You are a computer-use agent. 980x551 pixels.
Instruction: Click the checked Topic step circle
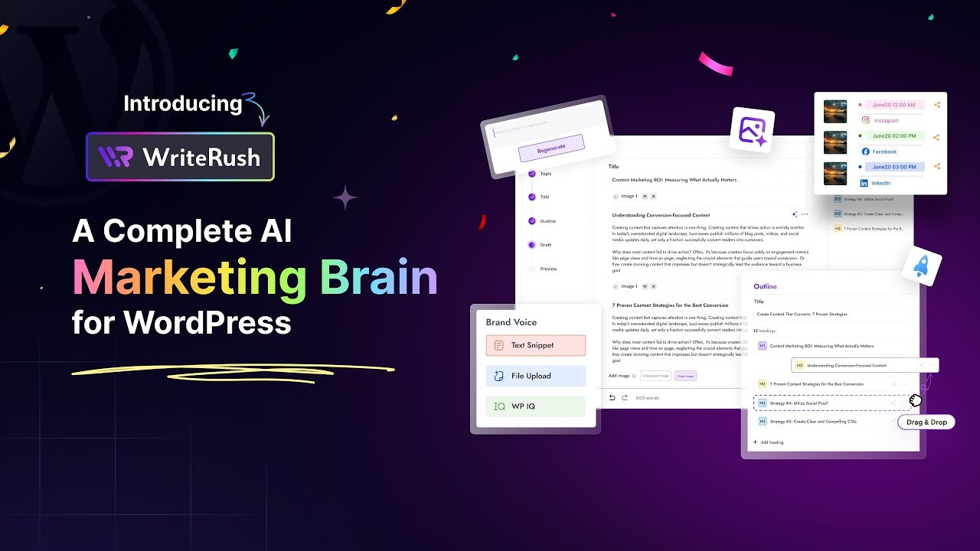[x=532, y=174]
